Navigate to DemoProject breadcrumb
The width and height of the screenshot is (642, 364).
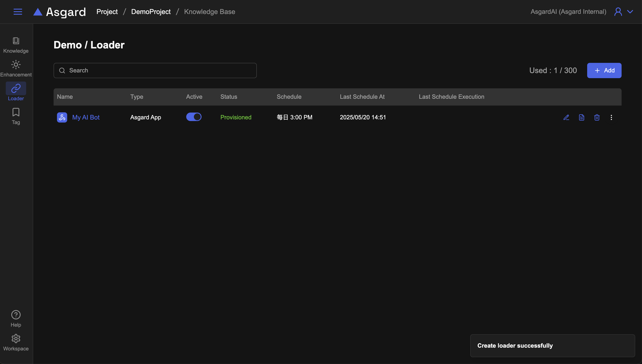point(151,12)
